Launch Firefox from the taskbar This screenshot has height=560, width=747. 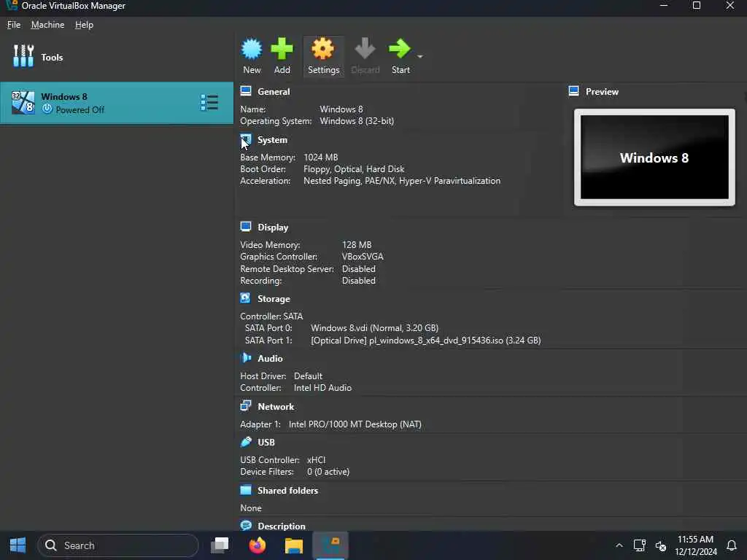pos(258,545)
